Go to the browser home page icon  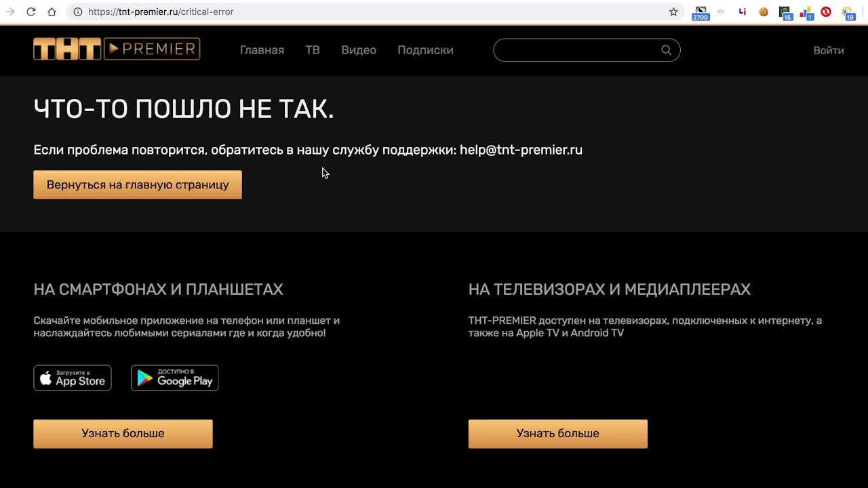point(52,12)
